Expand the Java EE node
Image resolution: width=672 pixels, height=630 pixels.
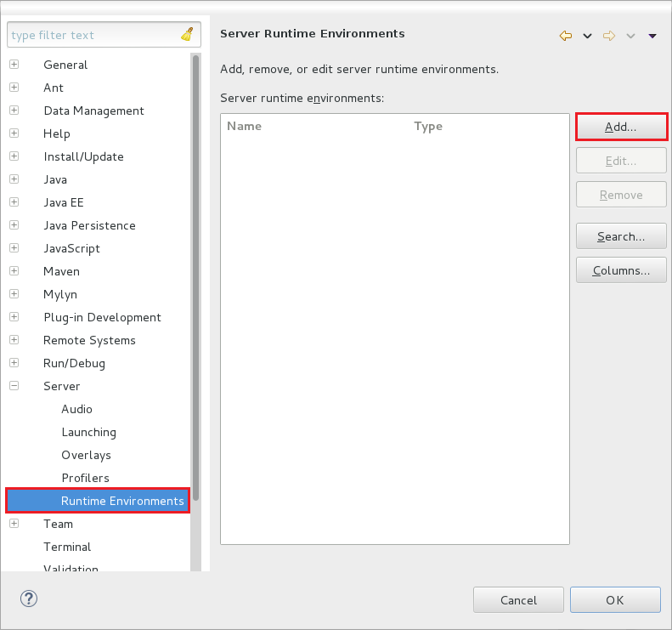(x=14, y=202)
